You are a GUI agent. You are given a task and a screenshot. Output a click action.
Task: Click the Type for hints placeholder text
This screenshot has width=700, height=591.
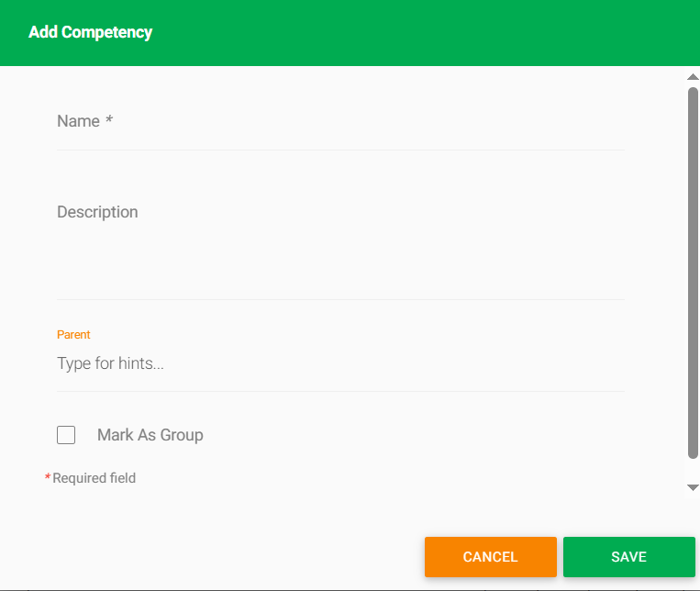[110, 363]
